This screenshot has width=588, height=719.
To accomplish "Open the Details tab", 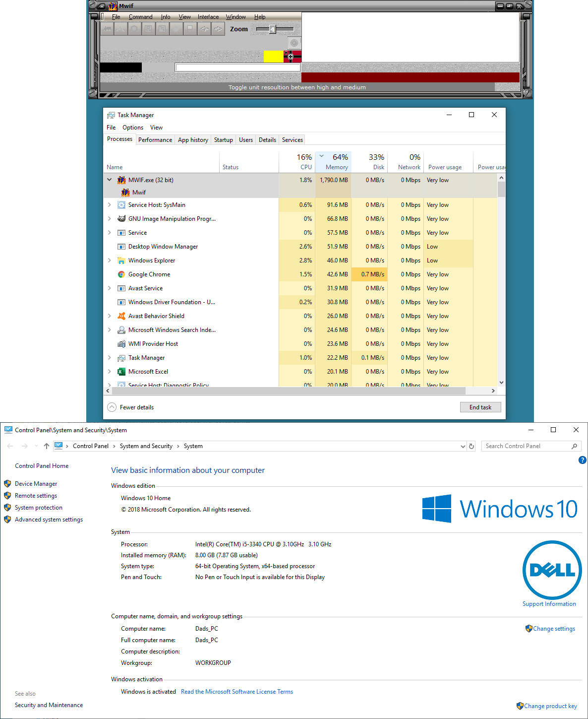I will [267, 140].
